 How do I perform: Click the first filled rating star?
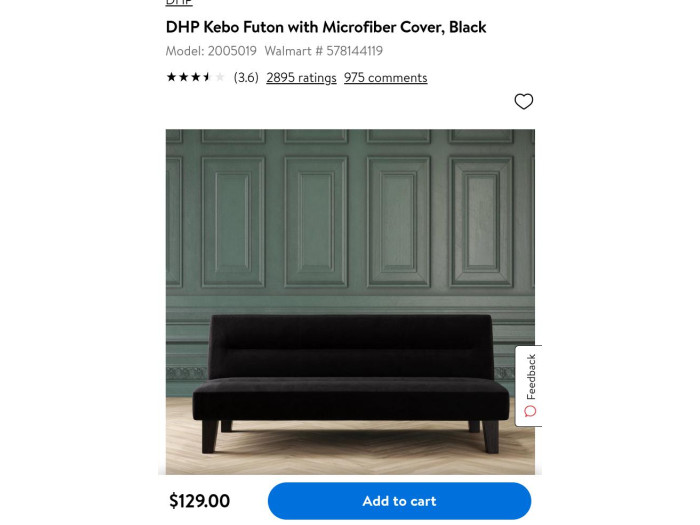pos(171,77)
